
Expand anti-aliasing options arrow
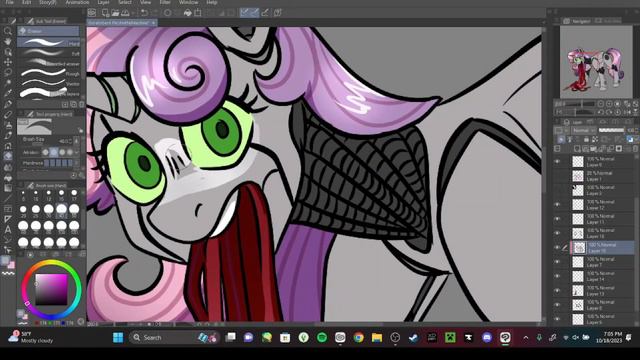click(77, 152)
